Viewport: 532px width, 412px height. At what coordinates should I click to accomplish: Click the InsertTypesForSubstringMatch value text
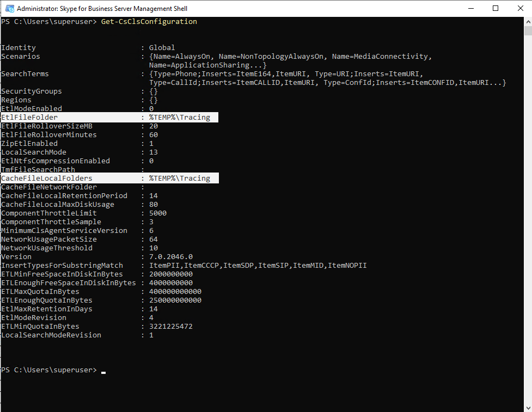258,266
